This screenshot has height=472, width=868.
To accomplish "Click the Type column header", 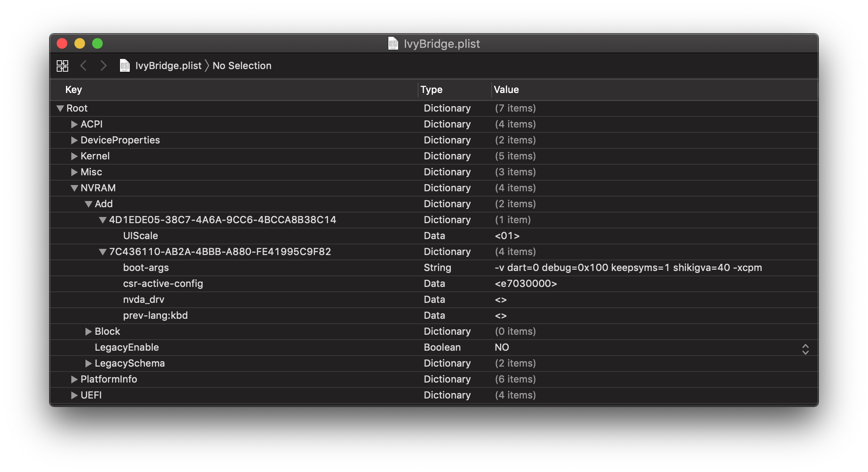I will [431, 89].
